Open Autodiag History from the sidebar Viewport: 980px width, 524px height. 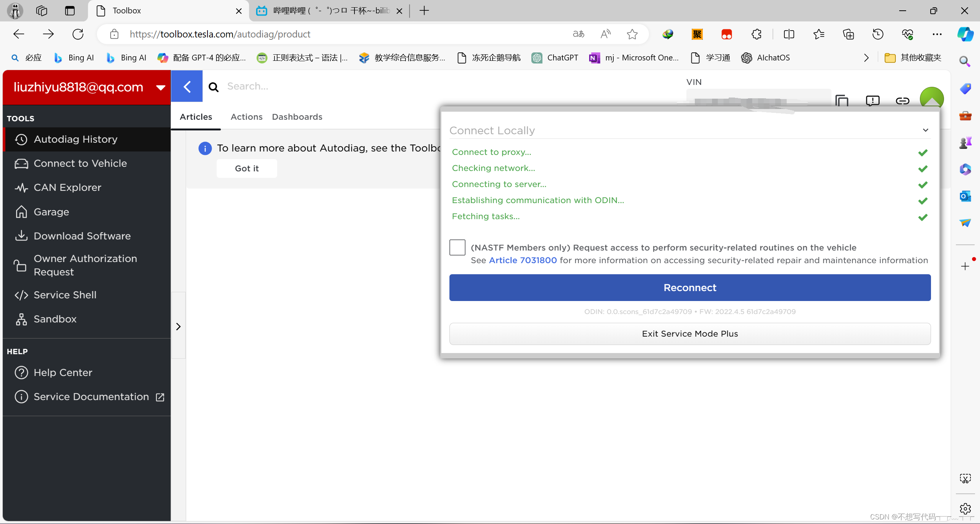click(x=75, y=139)
